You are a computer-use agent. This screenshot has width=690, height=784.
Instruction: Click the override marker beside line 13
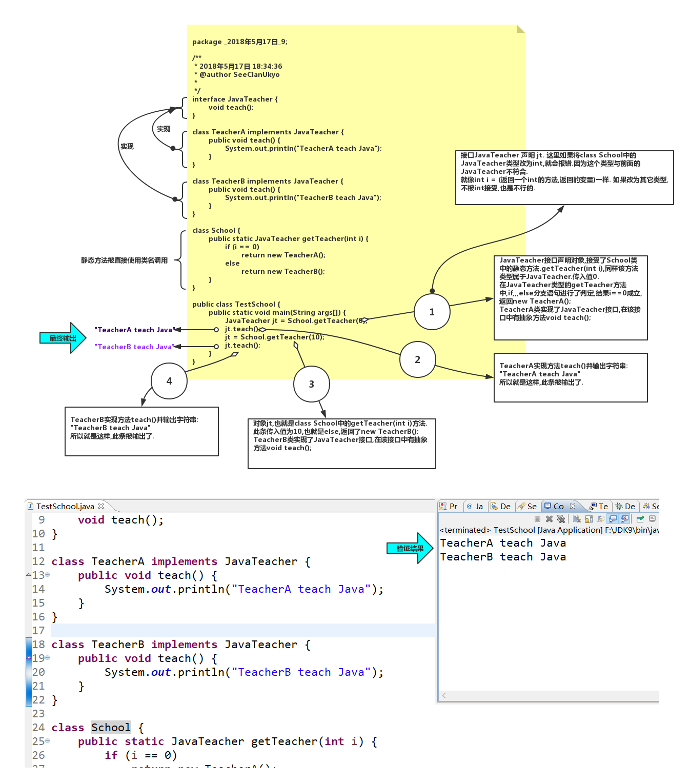[x=29, y=575]
